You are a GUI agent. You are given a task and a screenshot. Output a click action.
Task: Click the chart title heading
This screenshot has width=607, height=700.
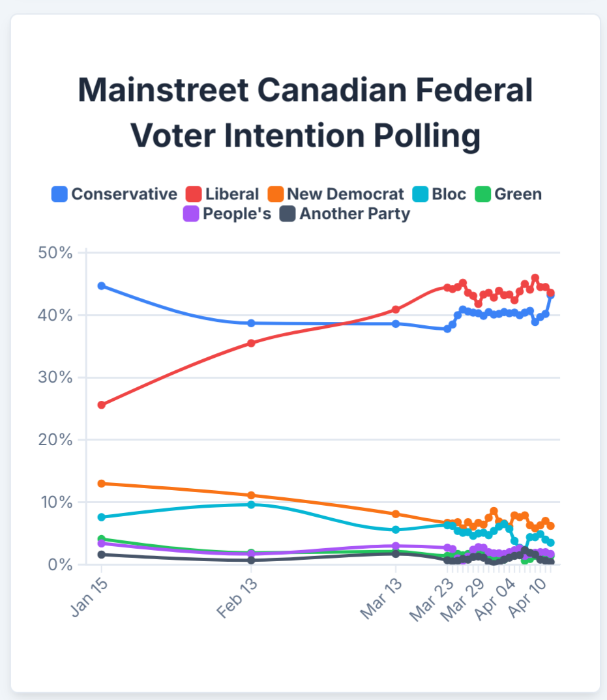coord(305,113)
